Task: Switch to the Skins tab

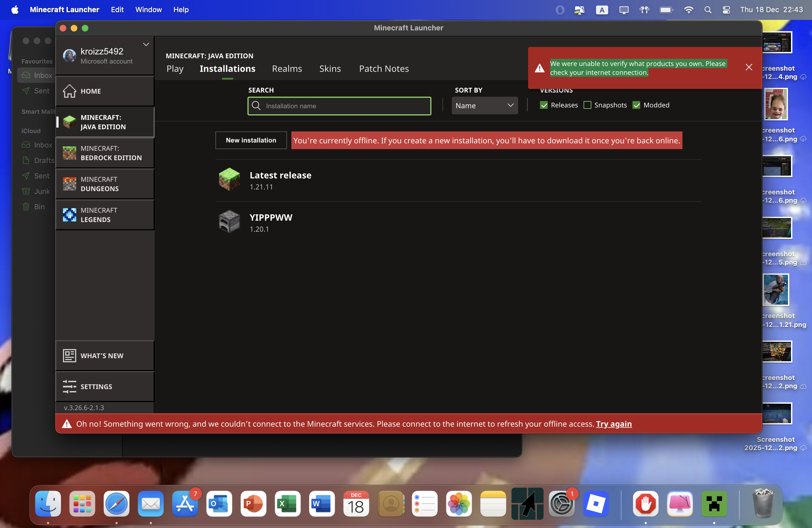Action: click(330, 69)
